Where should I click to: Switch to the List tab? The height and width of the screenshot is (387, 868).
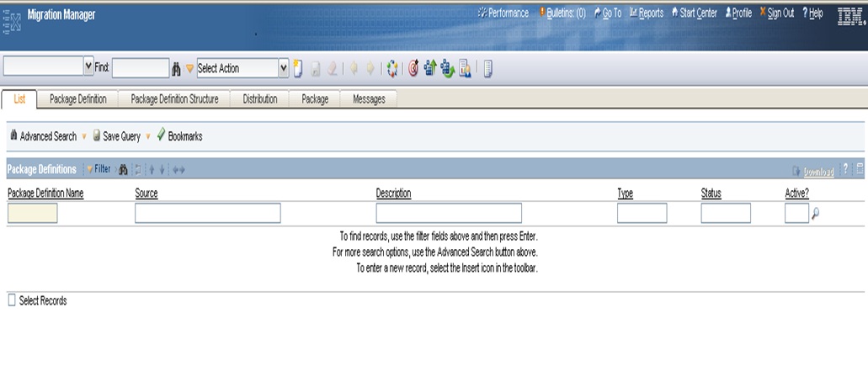(19, 99)
